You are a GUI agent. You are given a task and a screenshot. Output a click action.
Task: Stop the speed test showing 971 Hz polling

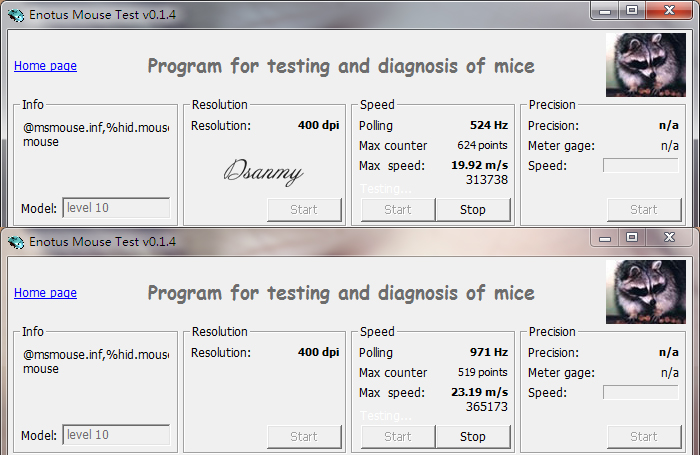[473, 437]
